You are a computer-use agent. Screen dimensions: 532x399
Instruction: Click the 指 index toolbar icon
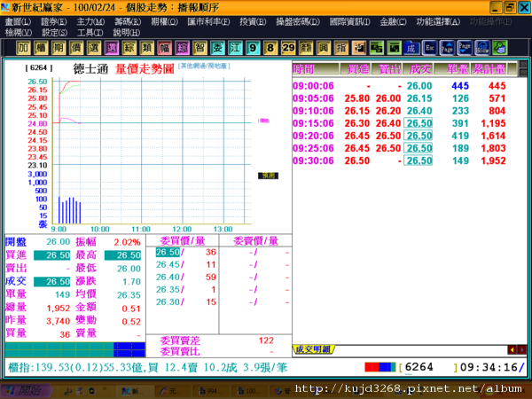(341, 48)
